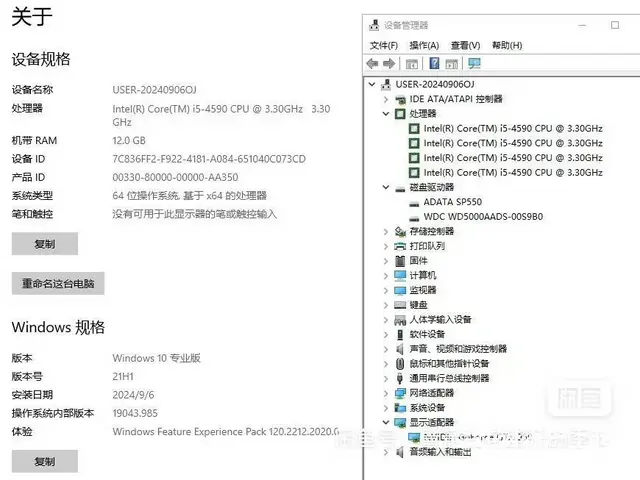Click 重命名这台电脑 button
Image resolution: width=640 pixels, height=480 pixels.
click(58, 283)
